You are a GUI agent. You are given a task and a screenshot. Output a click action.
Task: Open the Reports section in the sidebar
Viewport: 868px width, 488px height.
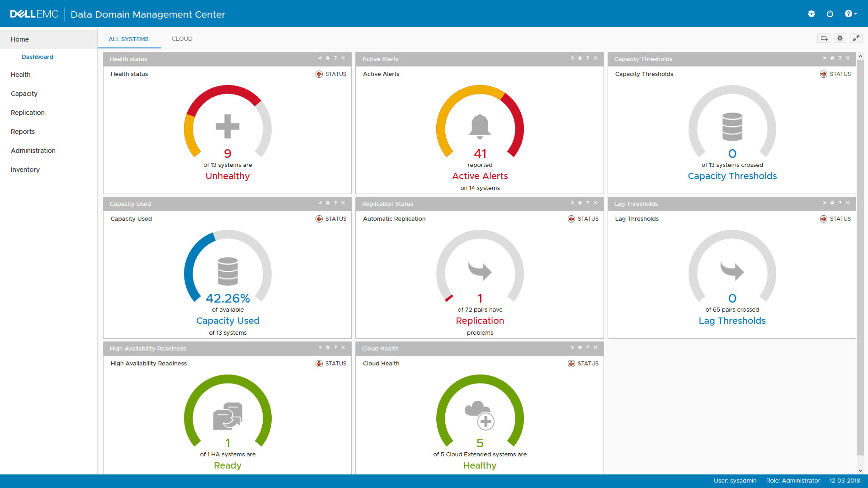[x=23, y=131]
